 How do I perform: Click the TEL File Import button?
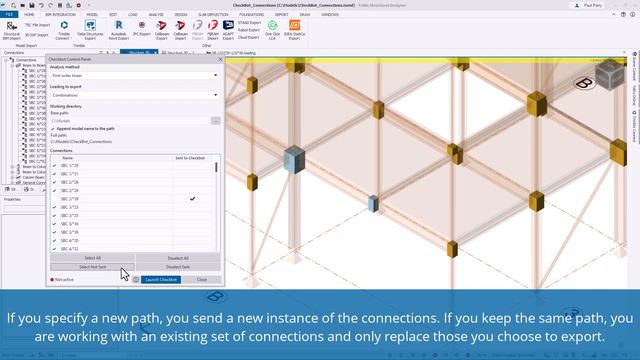pyautogui.click(x=37, y=25)
